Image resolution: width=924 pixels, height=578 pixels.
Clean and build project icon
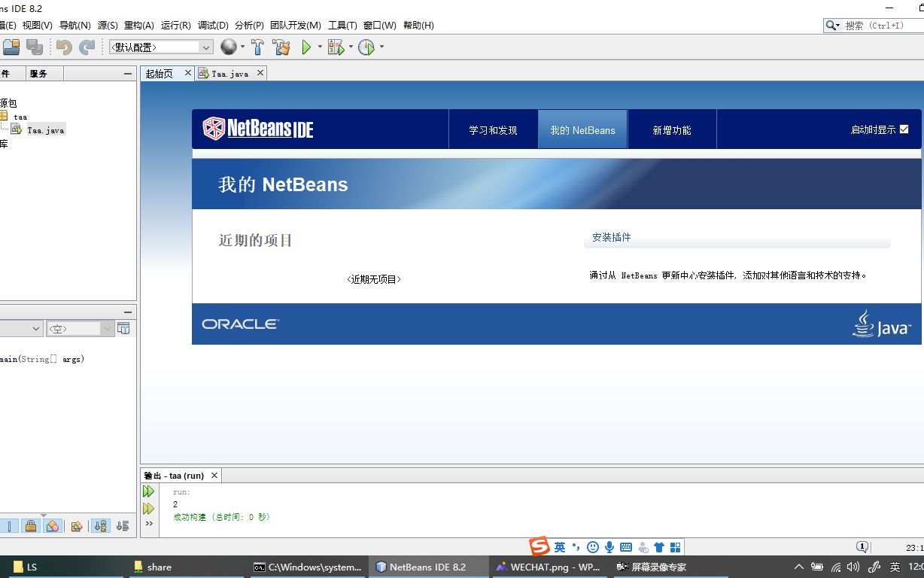281,47
